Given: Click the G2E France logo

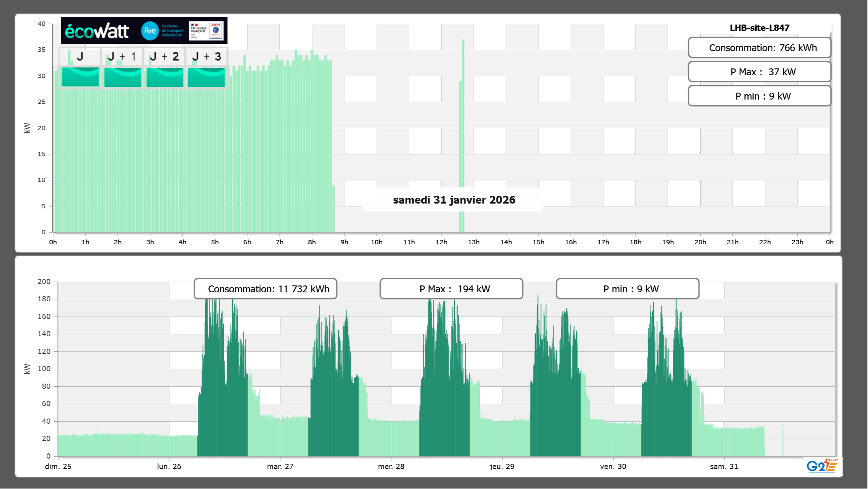Looking at the screenshot, I should click(822, 466).
